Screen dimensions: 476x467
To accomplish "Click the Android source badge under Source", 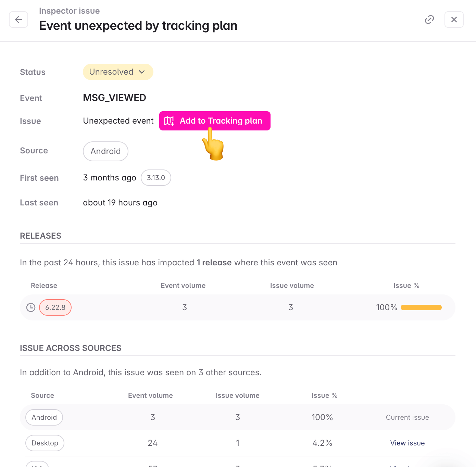I will coord(105,151).
